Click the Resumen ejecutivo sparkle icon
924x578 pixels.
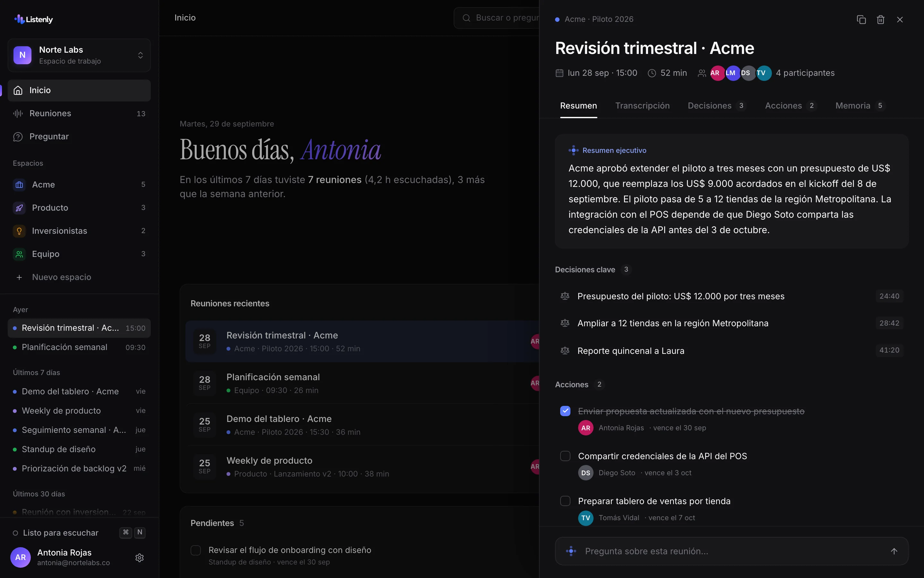point(574,151)
